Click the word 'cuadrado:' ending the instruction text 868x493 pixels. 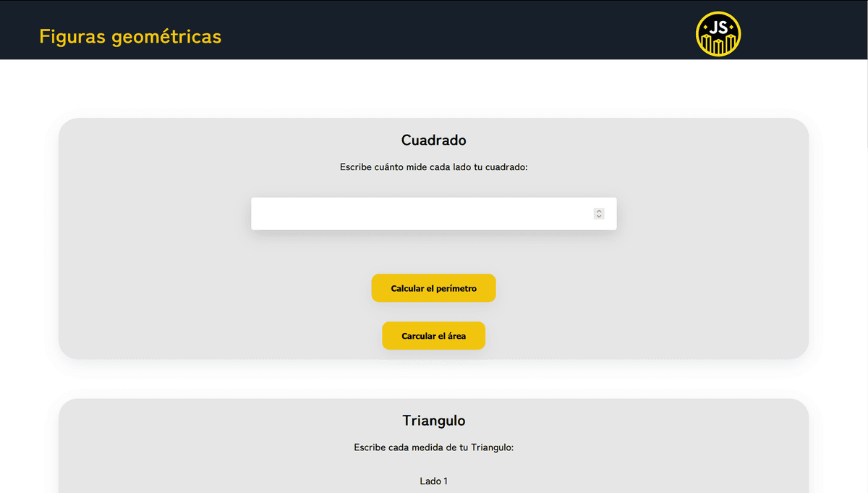(x=506, y=167)
